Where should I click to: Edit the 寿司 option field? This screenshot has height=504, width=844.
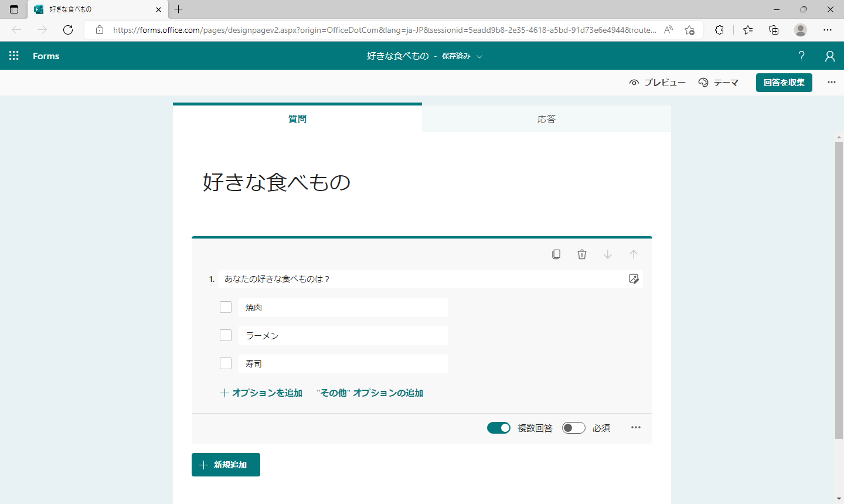343,364
